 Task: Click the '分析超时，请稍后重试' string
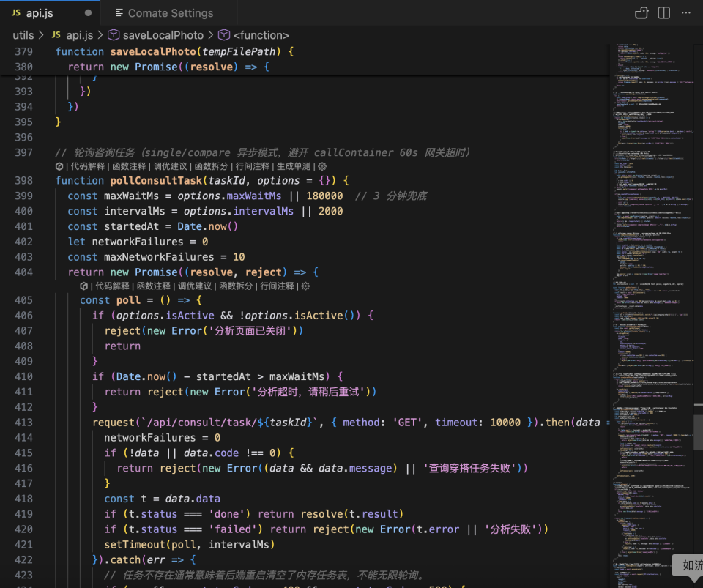click(x=308, y=392)
